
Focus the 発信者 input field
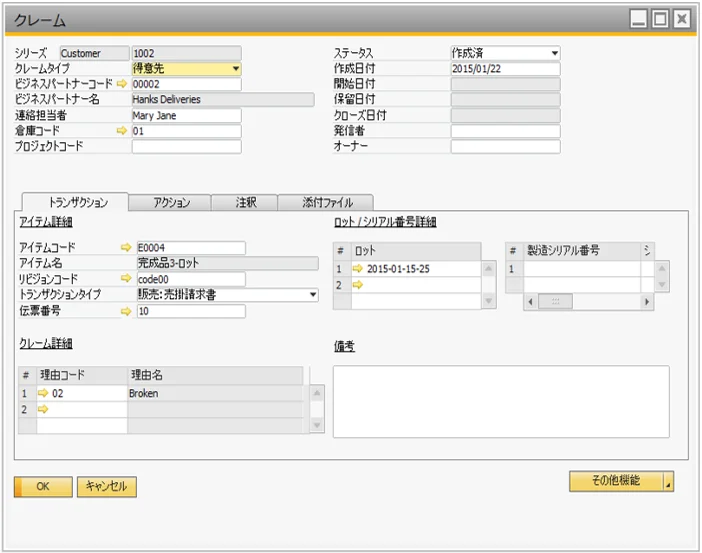505,131
